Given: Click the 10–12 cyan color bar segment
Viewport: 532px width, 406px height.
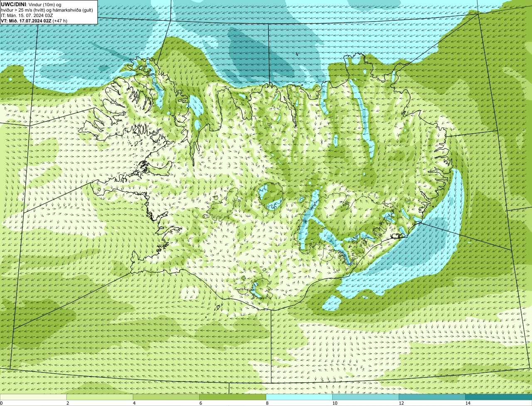Looking at the screenshot, I should (366, 397).
